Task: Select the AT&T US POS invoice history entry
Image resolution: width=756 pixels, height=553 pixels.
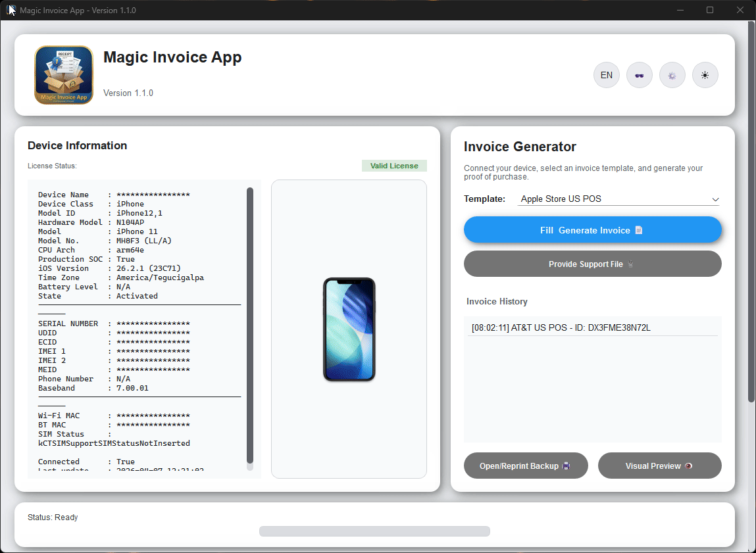Action: pyautogui.click(x=593, y=327)
